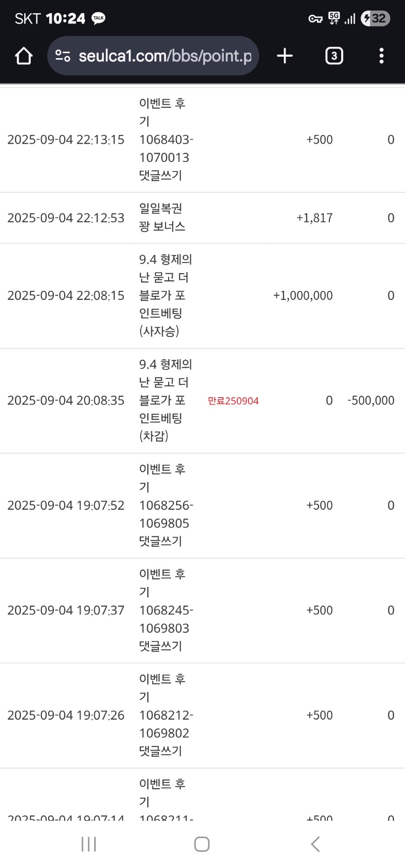Tap the seulca1.com address bar
Screen dimensions: 405x868
tap(153, 56)
